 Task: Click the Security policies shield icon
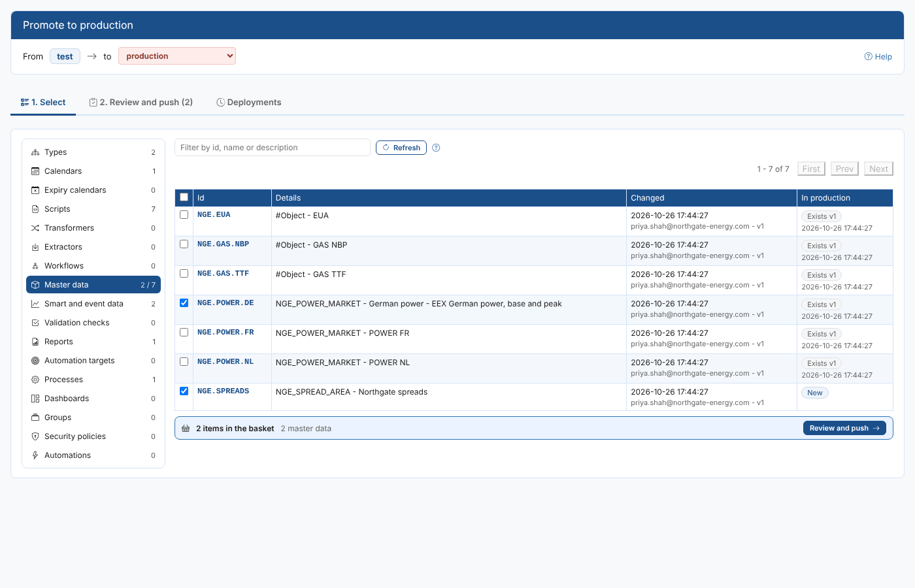point(35,436)
